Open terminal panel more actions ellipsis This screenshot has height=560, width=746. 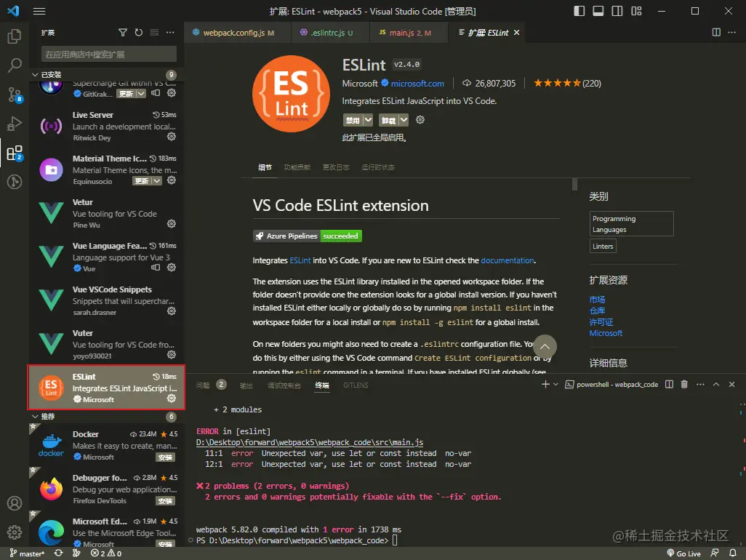[700, 385]
